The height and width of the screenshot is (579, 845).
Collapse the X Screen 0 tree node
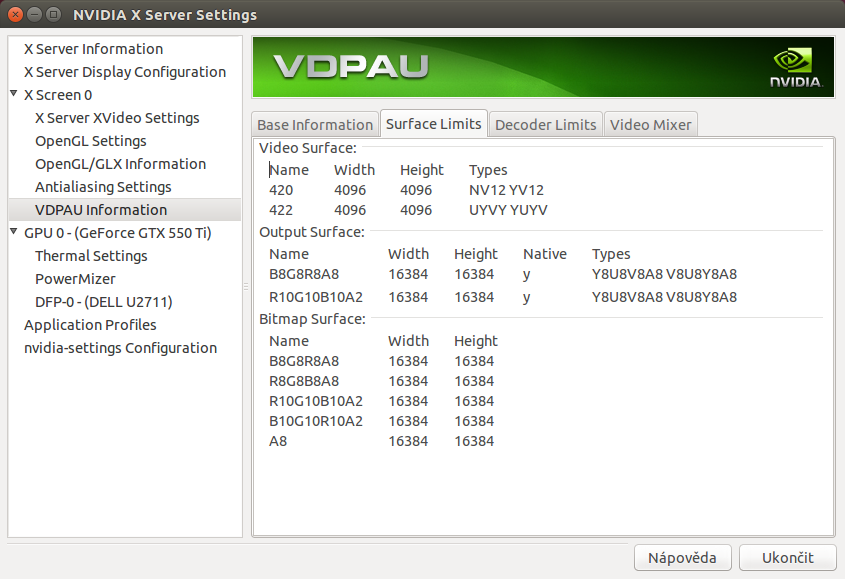click(14, 93)
